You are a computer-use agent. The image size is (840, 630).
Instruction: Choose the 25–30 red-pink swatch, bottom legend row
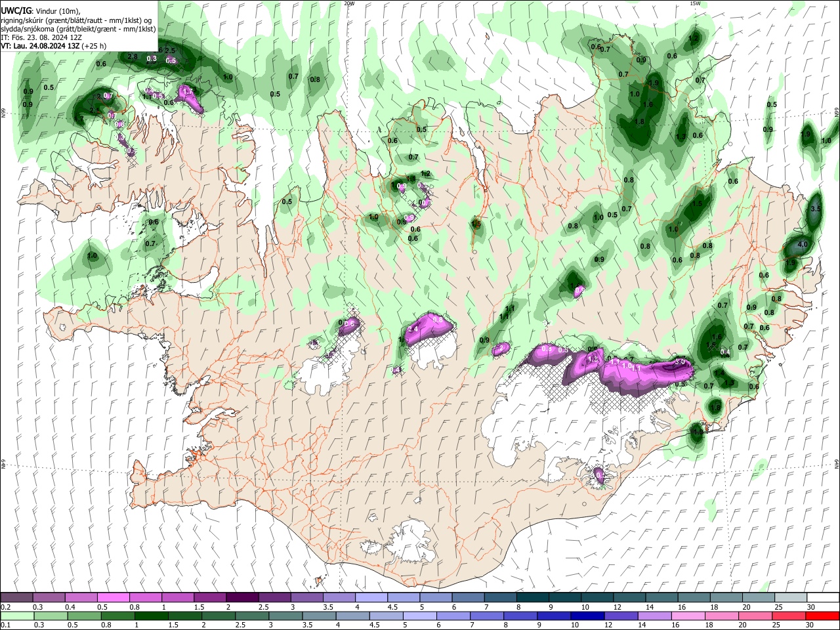[789, 616]
